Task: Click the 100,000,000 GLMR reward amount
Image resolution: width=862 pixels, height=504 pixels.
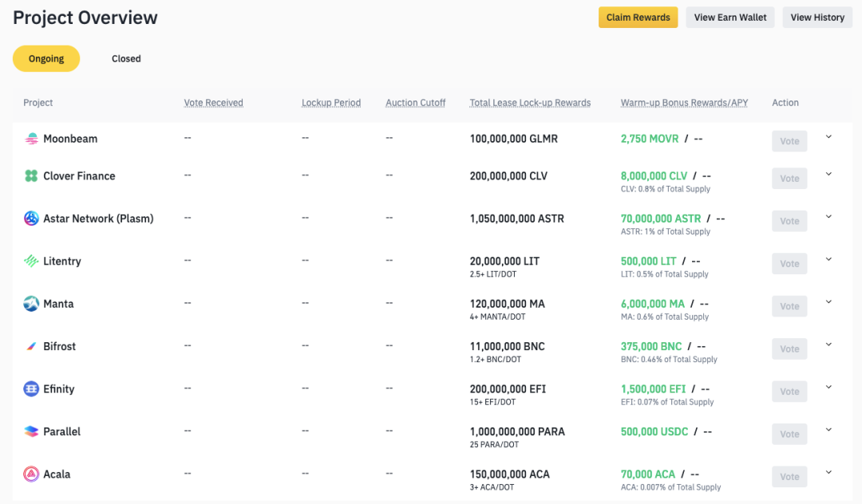Action: (x=513, y=139)
